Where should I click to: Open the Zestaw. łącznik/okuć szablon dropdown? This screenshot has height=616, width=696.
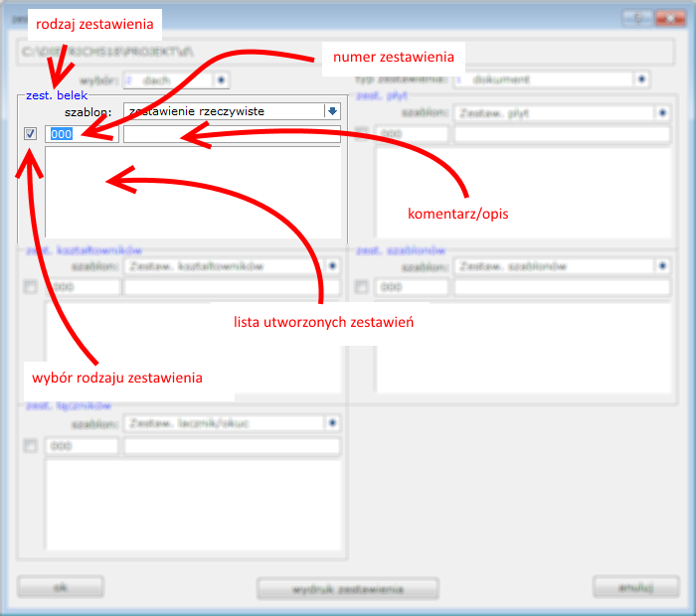click(x=332, y=423)
